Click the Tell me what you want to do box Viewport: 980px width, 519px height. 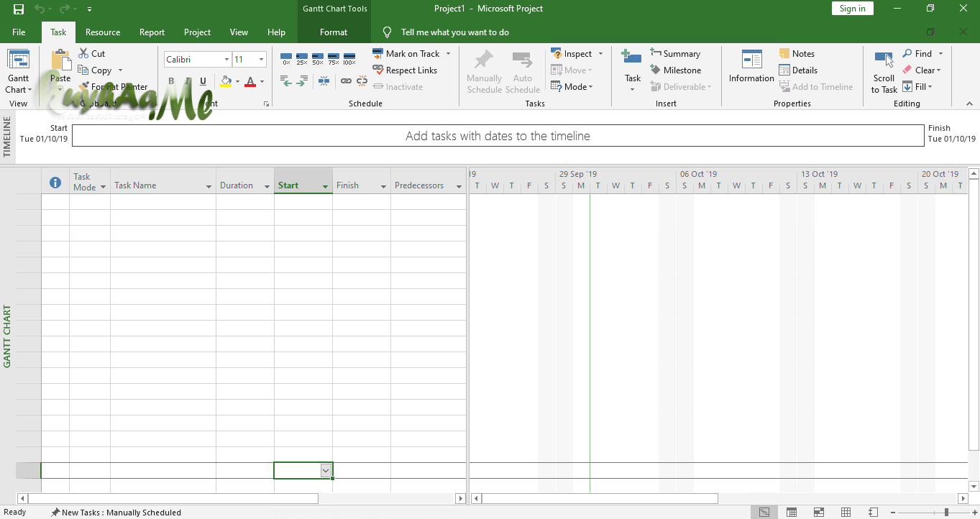tap(455, 32)
